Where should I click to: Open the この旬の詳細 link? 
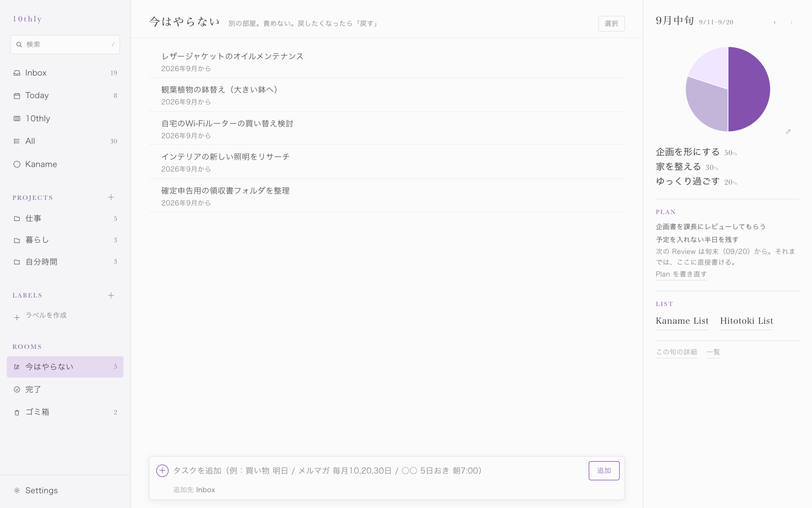click(x=677, y=352)
